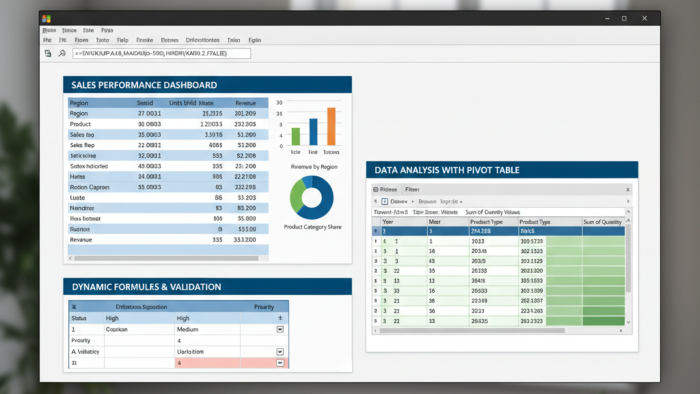Select the Product row in sales table
The height and width of the screenshot is (394, 700).
[x=168, y=124]
